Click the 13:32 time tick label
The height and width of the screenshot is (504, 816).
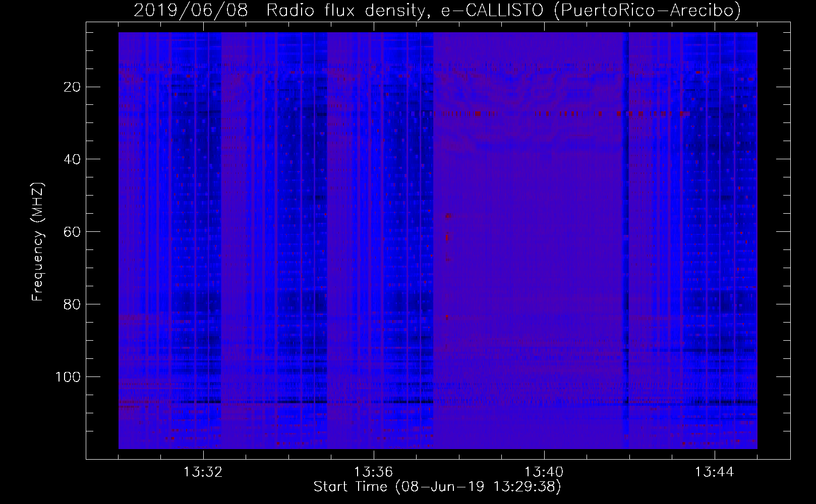[x=203, y=472]
